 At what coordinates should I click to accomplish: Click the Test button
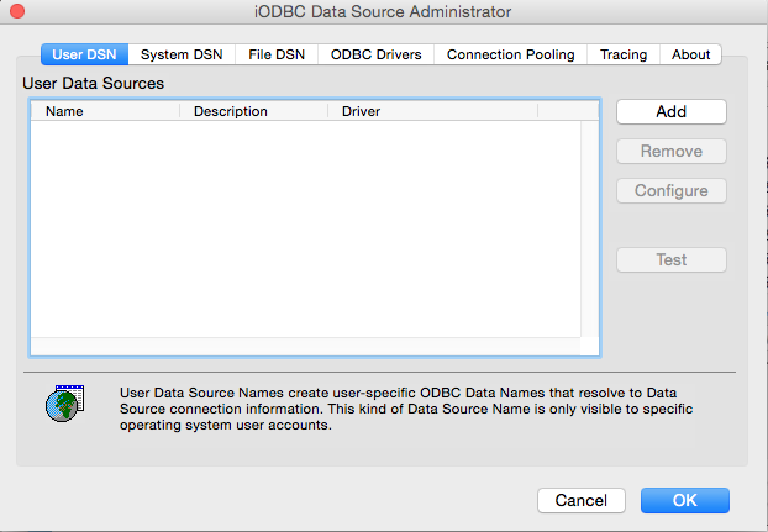(x=672, y=260)
